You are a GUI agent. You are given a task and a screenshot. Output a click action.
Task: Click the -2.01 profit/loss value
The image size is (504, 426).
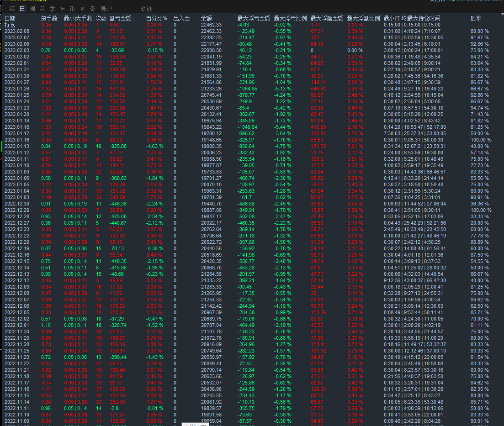115,408
